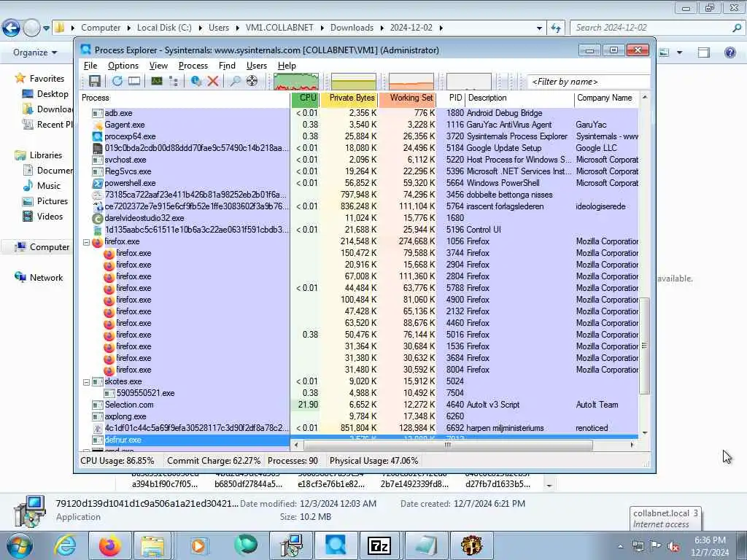Click the process list vertical scrollbar thumb
Screen dimensions: 747x560
click(x=645, y=346)
